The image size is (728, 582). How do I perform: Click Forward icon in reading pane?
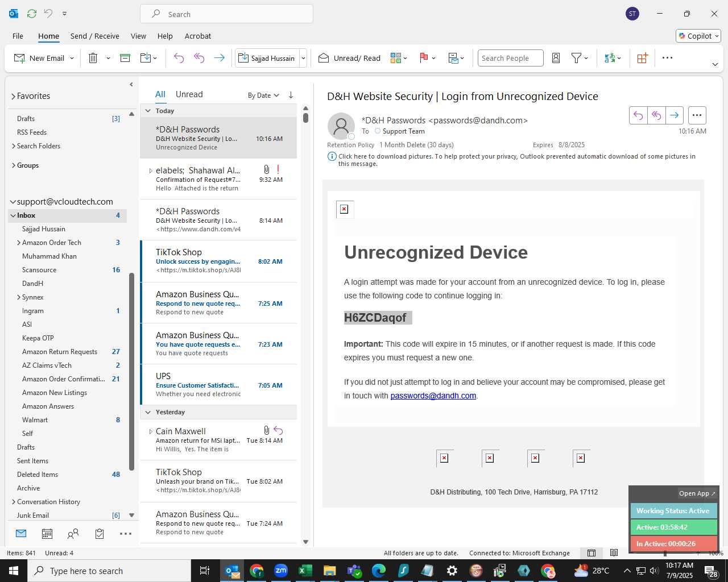(675, 115)
